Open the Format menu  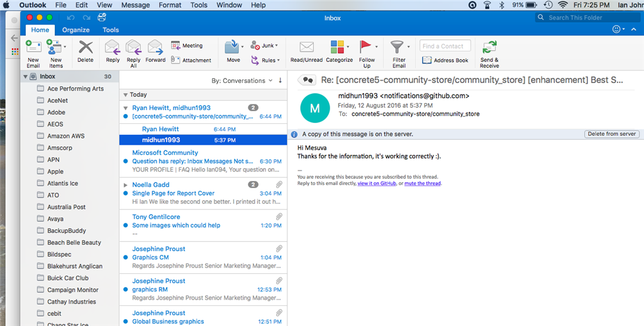tap(170, 5)
